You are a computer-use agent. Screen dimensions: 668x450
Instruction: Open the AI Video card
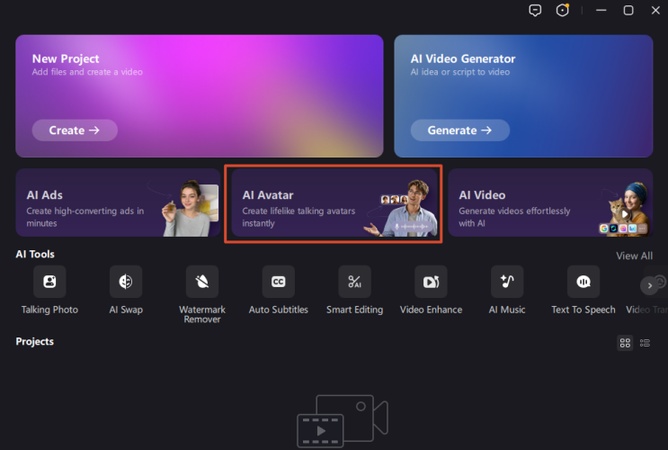(550, 203)
